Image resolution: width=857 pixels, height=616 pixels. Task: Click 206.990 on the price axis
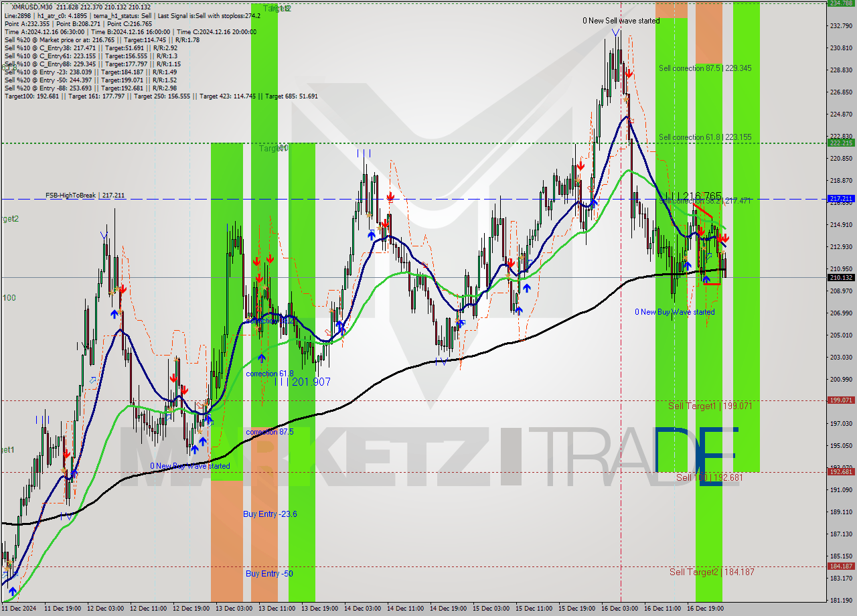coord(841,313)
